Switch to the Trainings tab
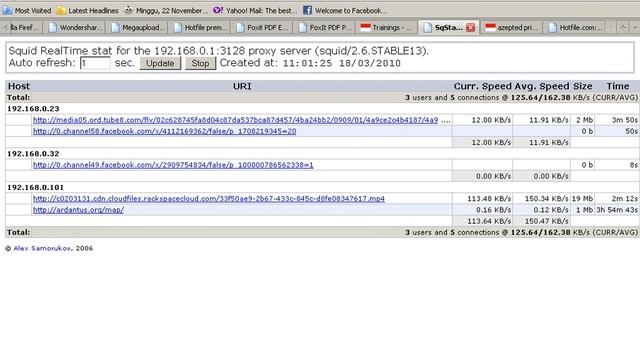The height and width of the screenshot is (360, 640). 387,28
